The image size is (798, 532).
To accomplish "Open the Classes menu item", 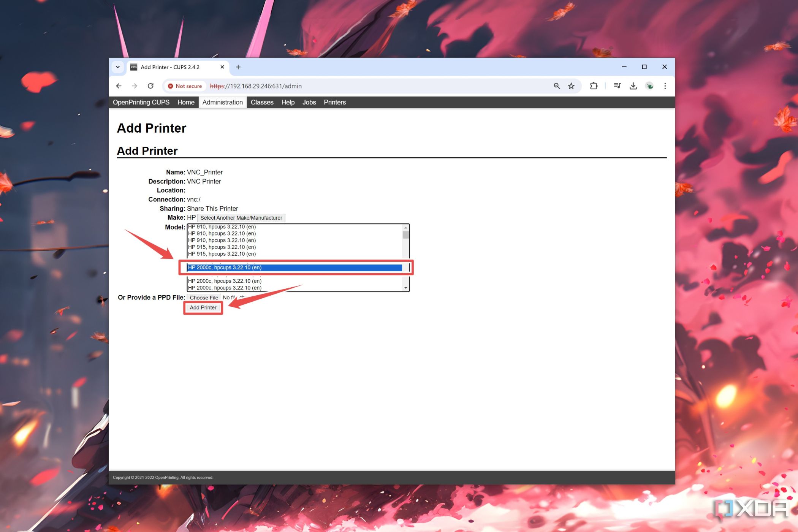I will point(262,102).
